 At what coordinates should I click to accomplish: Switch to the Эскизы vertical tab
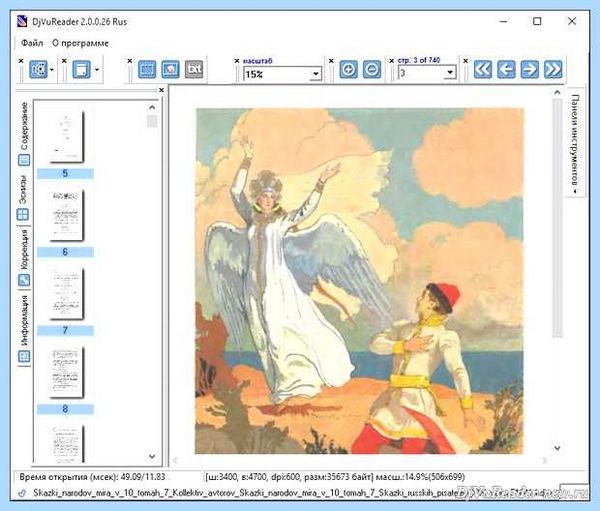[23, 189]
